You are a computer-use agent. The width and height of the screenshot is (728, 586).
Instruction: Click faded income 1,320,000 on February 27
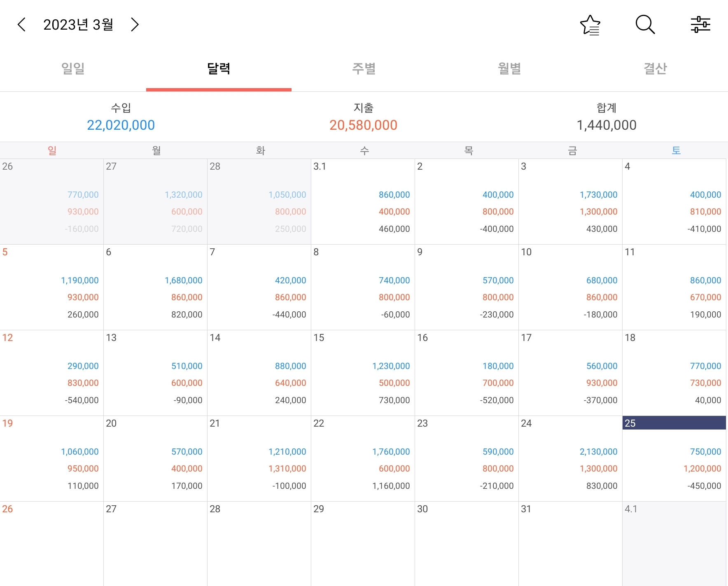[x=184, y=195]
